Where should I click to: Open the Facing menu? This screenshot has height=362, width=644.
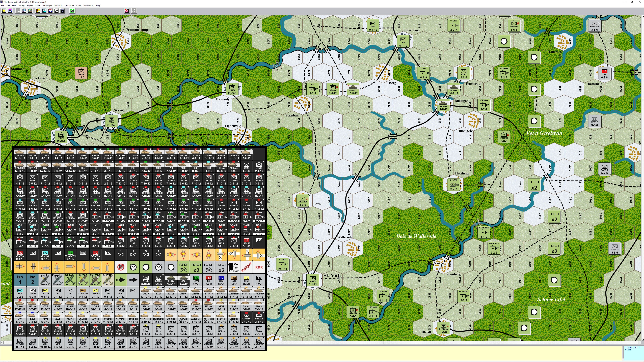pos(21,6)
